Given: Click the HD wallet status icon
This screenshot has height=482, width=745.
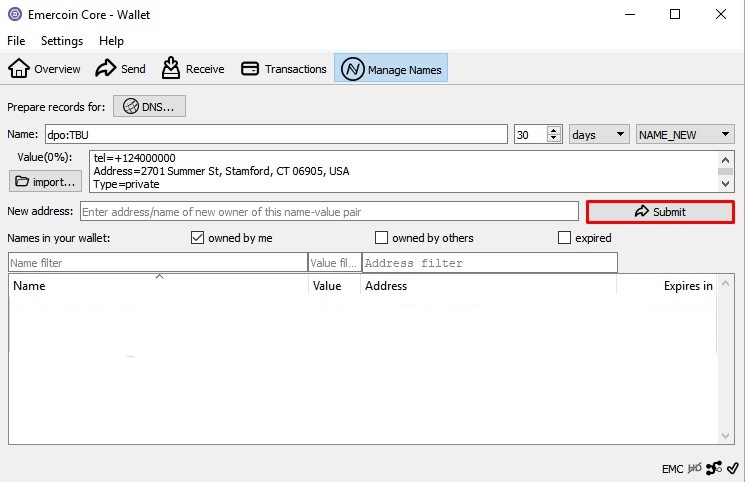Looking at the screenshot, I should (x=694, y=468).
